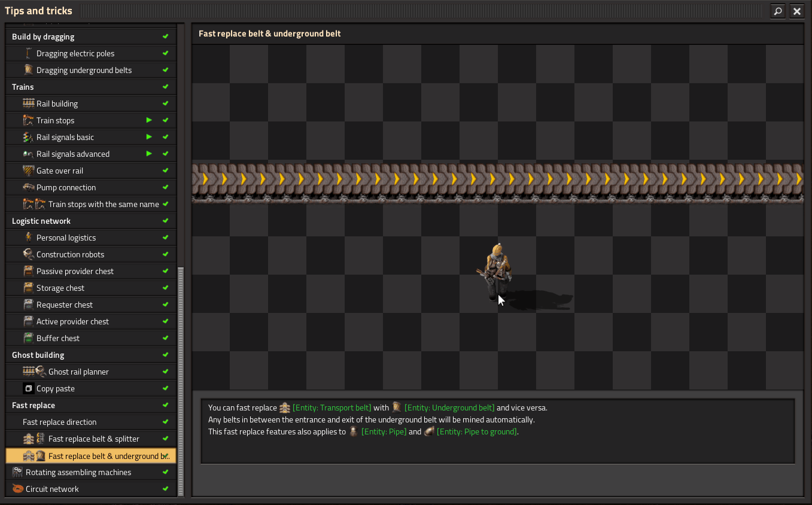Click the Copy paste icon

point(28,388)
